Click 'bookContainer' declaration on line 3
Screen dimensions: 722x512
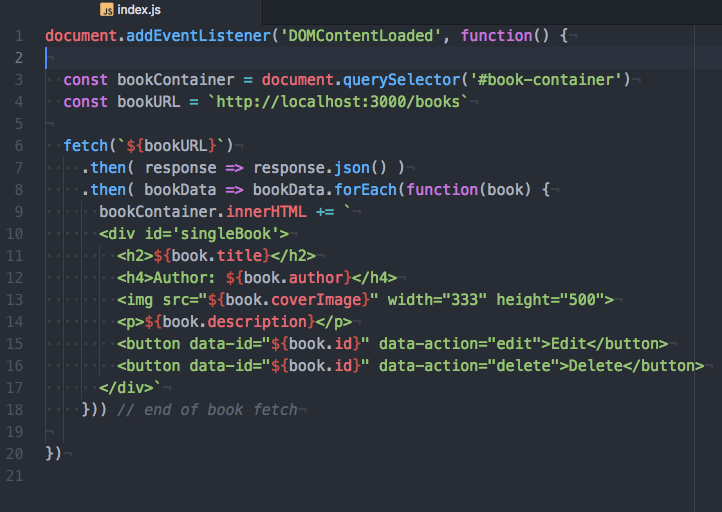tap(175, 80)
